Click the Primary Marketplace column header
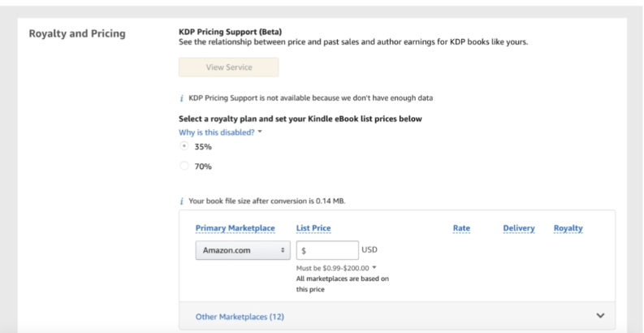 [236, 228]
